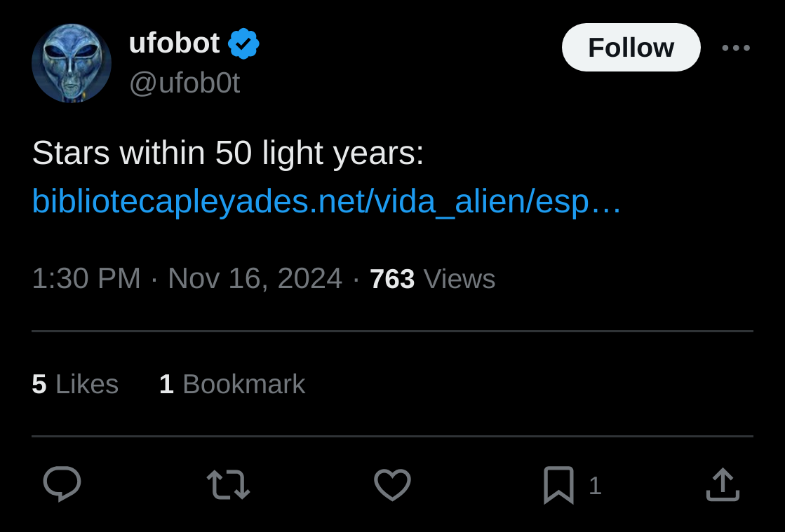Click the count number beside the bookmark icon
Image resolution: width=785 pixels, height=532 pixels.
(595, 486)
